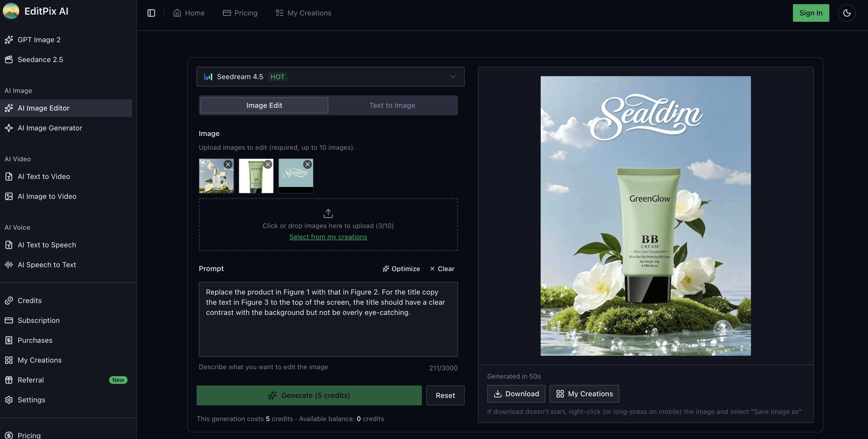Click into the prompt text area
868x439 pixels.
[328, 319]
